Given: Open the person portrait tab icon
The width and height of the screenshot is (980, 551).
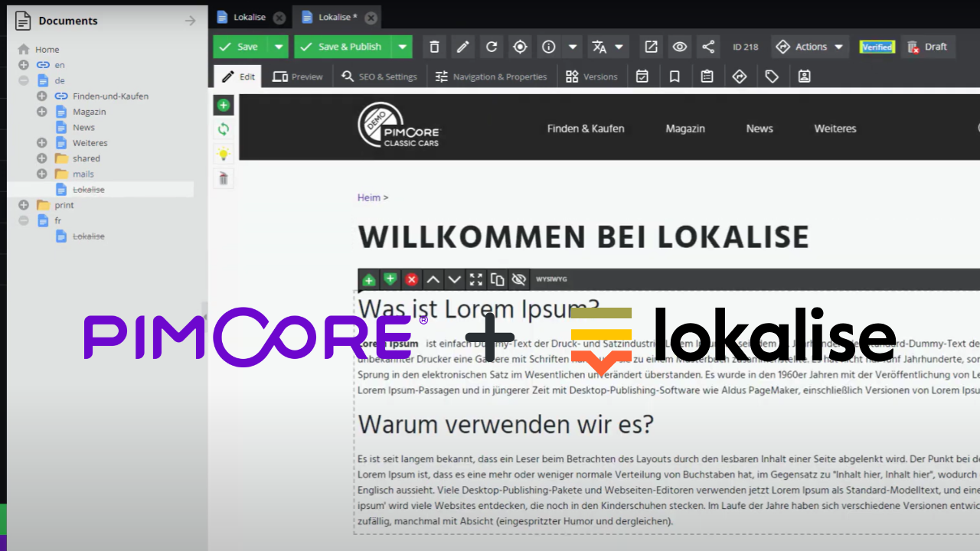Looking at the screenshot, I should pyautogui.click(x=804, y=77).
